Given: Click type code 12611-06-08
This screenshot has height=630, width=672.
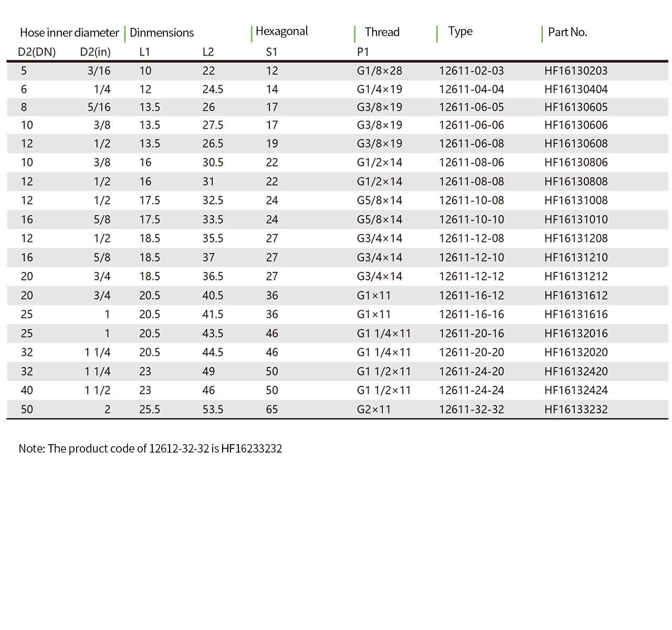Looking at the screenshot, I should coord(471,143).
